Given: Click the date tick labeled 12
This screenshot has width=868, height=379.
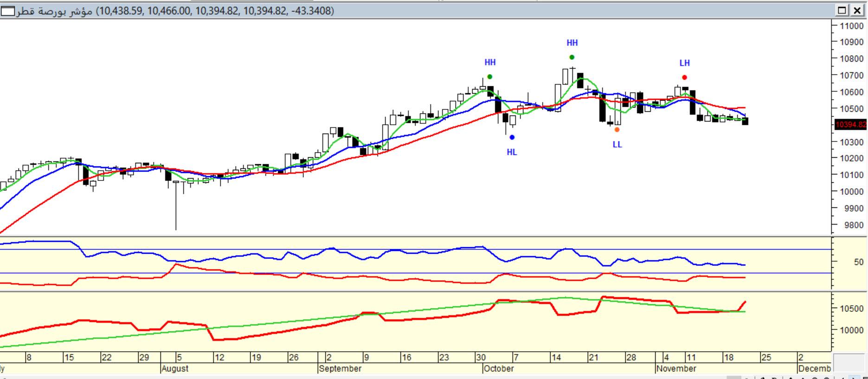Looking at the screenshot, I should 219,358.
